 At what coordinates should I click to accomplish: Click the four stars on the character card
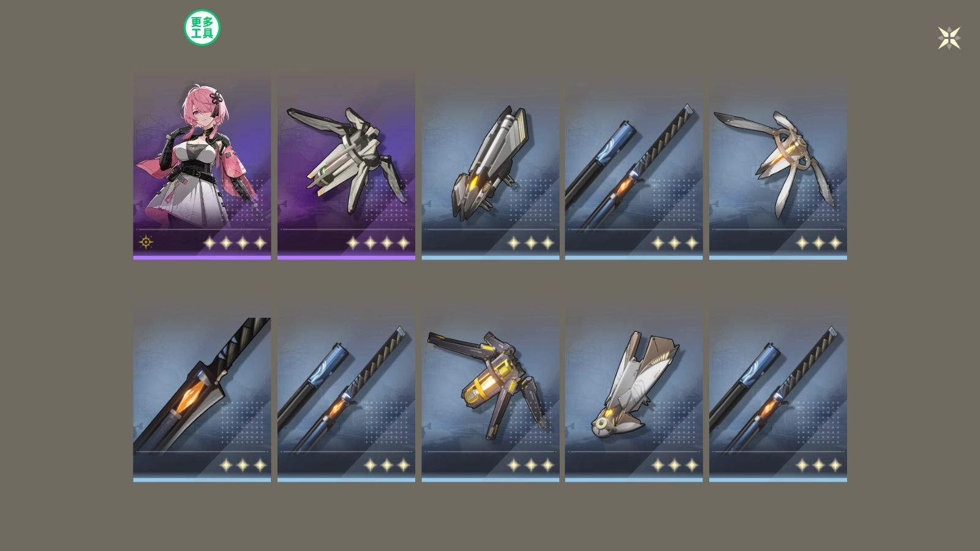pyautogui.click(x=235, y=243)
